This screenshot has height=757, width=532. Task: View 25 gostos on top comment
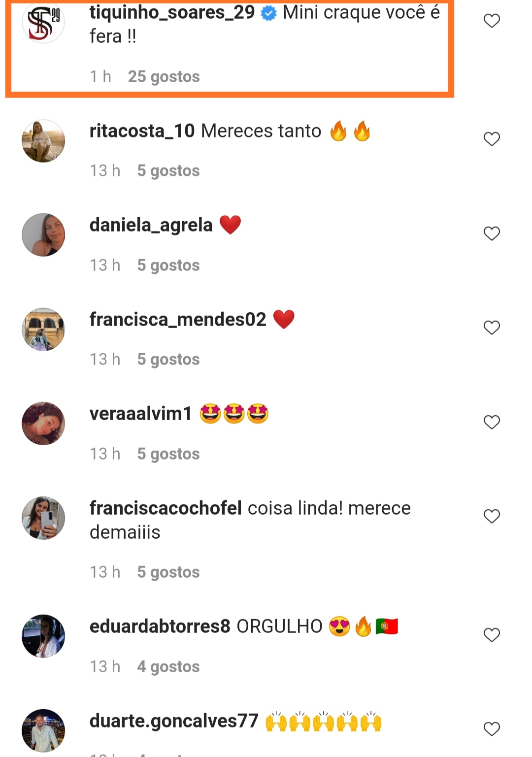(x=164, y=77)
